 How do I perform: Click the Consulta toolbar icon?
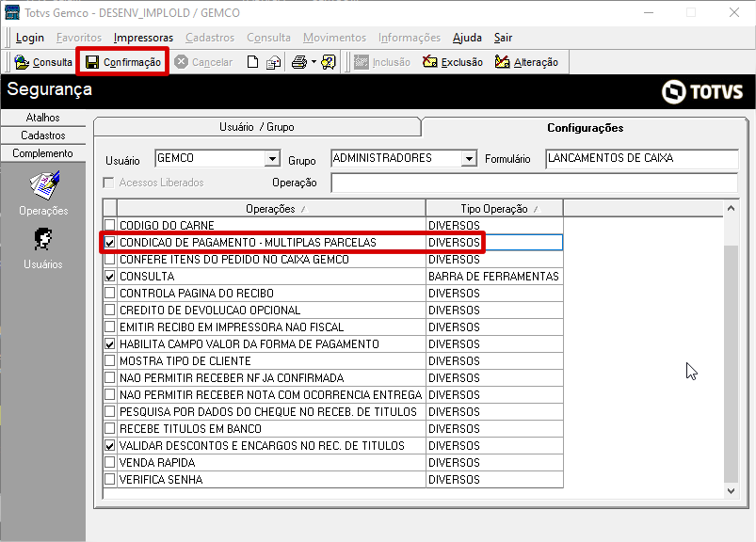point(22,62)
